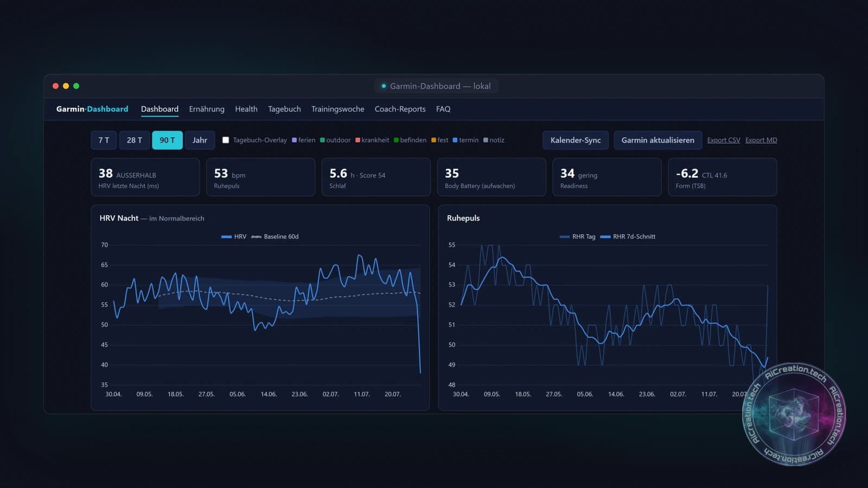Click the Body Battery card
The width and height of the screenshot is (868, 488).
492,177
